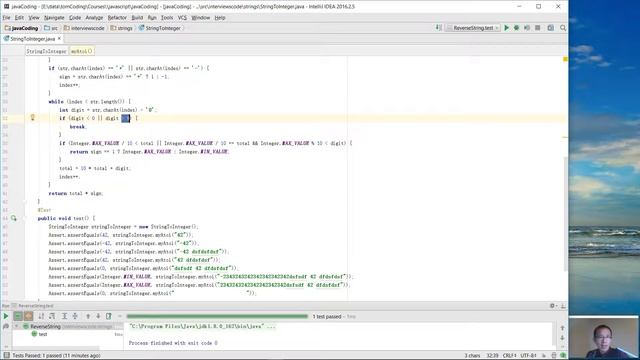Toggle show passed tests in Run panel
The height and width of the screenshot is (360, 640).
tap(18, 316)
